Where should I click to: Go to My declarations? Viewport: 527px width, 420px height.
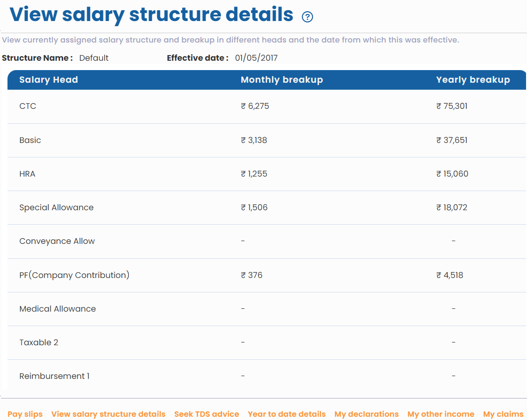(367, 414)
